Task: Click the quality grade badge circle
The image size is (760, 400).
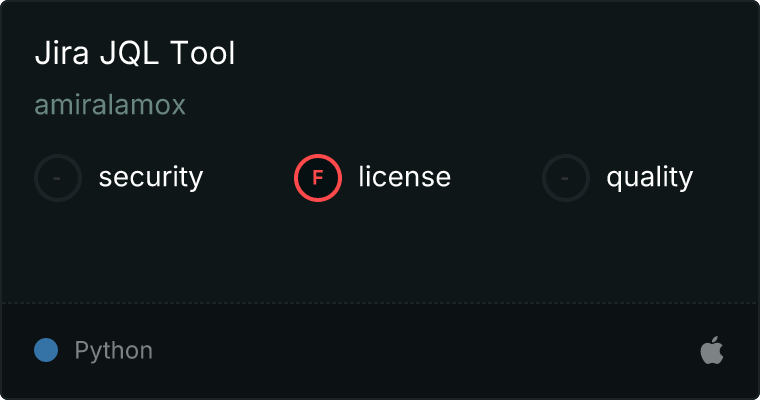Action: [566, 178]
